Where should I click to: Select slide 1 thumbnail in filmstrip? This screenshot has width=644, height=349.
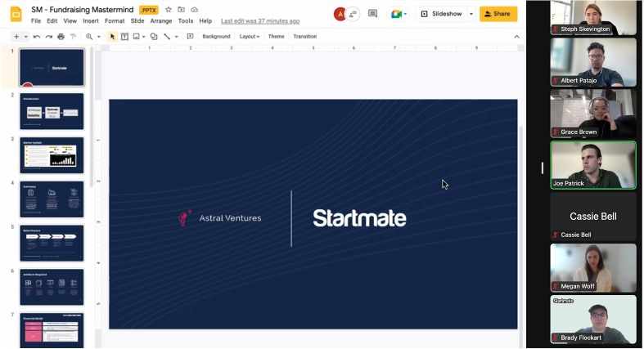coord(52,68)
